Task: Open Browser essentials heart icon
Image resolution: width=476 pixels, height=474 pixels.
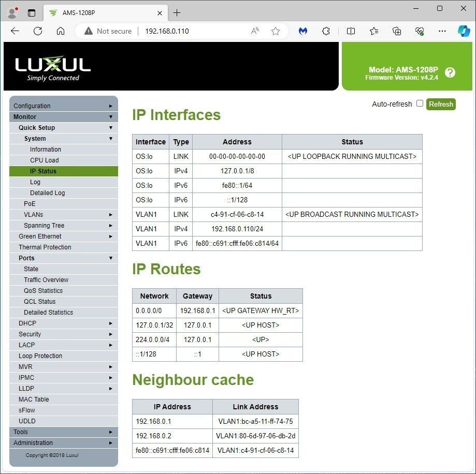Action: pyautogui.click(x=420, y=31)
